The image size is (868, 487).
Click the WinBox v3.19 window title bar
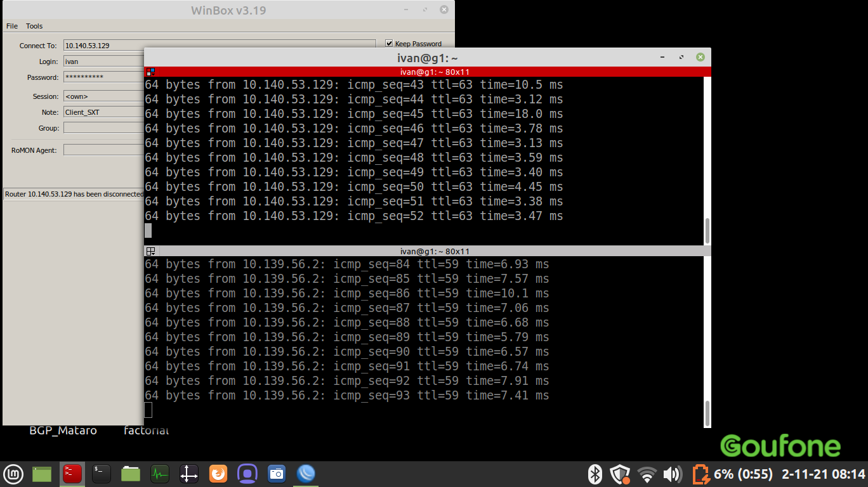click(x=228, y=10)
